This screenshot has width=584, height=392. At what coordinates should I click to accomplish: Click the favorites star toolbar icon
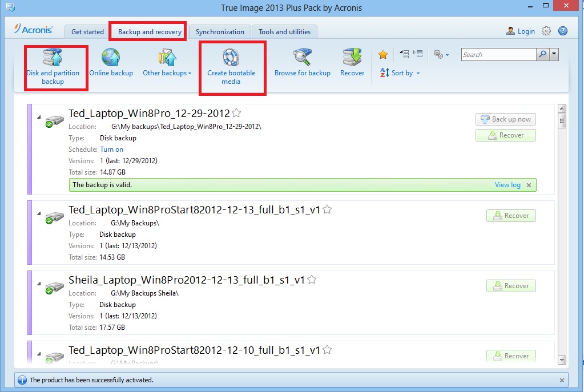tap(383, 55)
